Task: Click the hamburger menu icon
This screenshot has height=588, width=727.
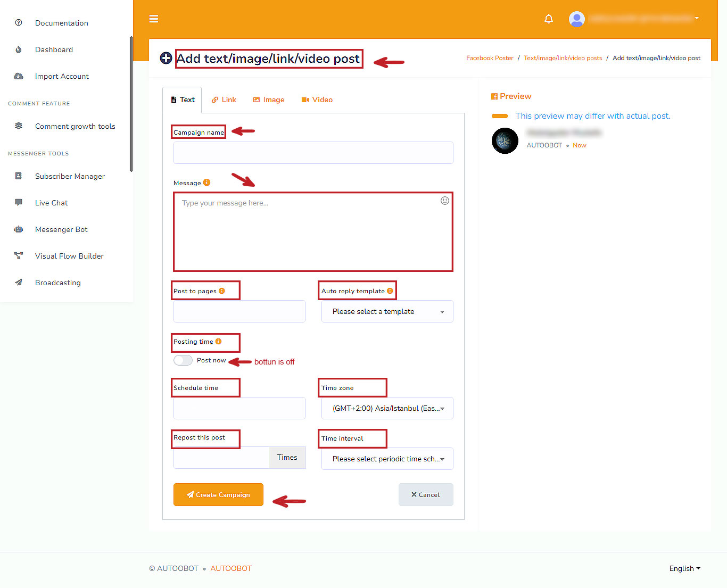Action: coord(154,19)
